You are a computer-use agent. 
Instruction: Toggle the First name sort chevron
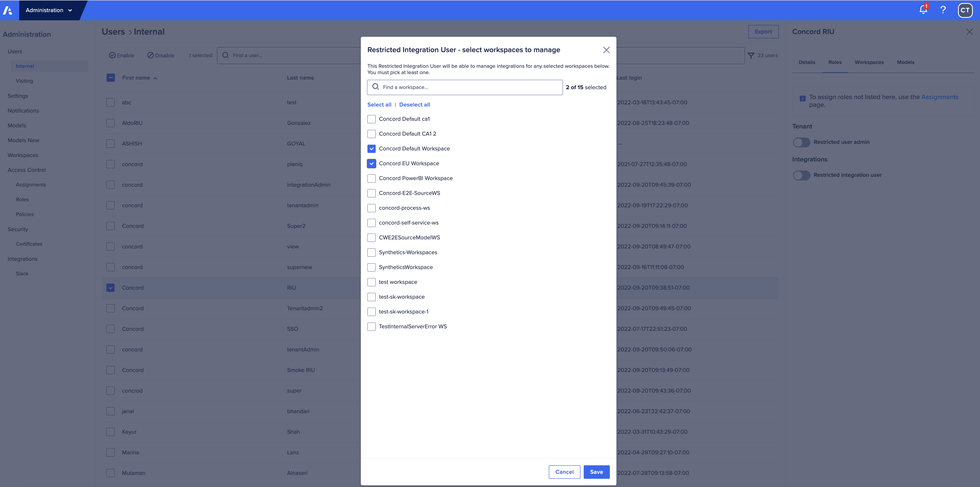tap(155, 78)
